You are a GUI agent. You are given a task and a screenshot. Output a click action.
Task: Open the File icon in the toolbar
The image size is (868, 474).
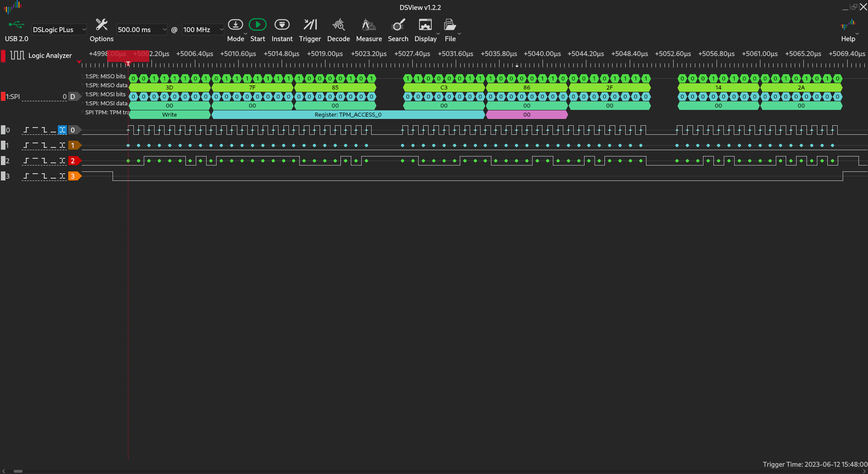450,24
